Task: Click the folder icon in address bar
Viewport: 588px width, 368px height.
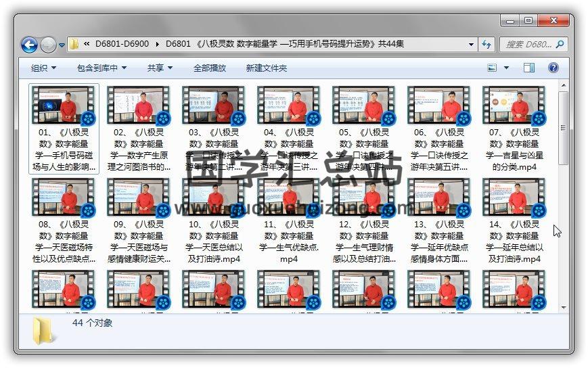Action: pyautogui.click(x=74, y=45)
